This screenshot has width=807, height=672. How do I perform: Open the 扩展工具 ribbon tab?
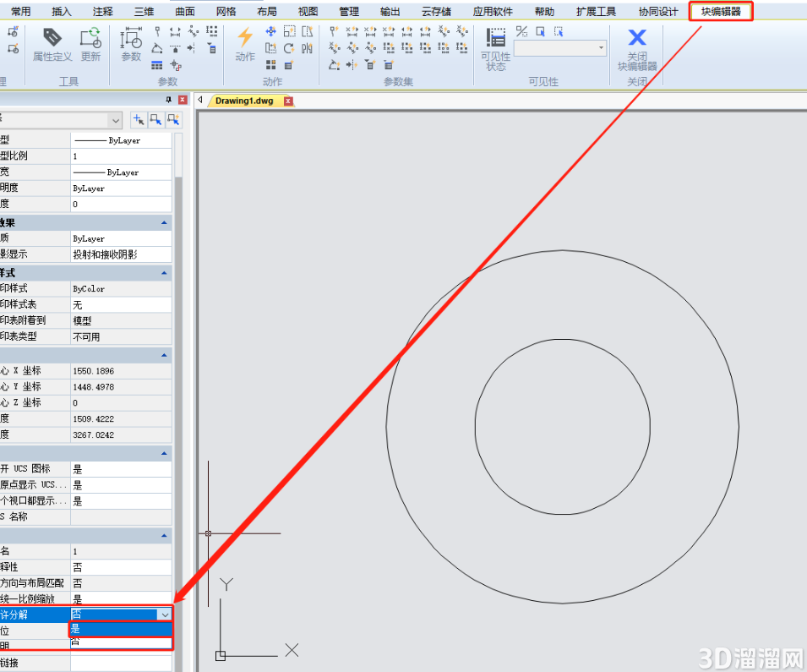[x=596, y=11]
